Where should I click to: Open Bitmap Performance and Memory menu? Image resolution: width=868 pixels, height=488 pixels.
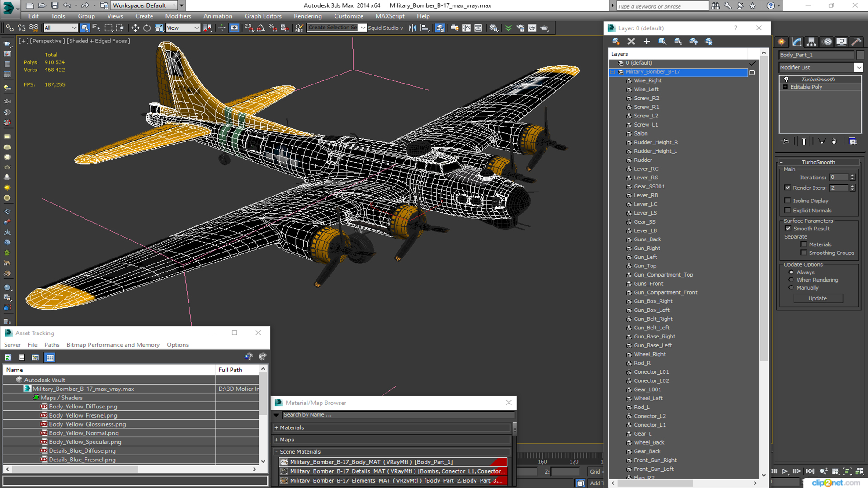[x=113, y=345]
